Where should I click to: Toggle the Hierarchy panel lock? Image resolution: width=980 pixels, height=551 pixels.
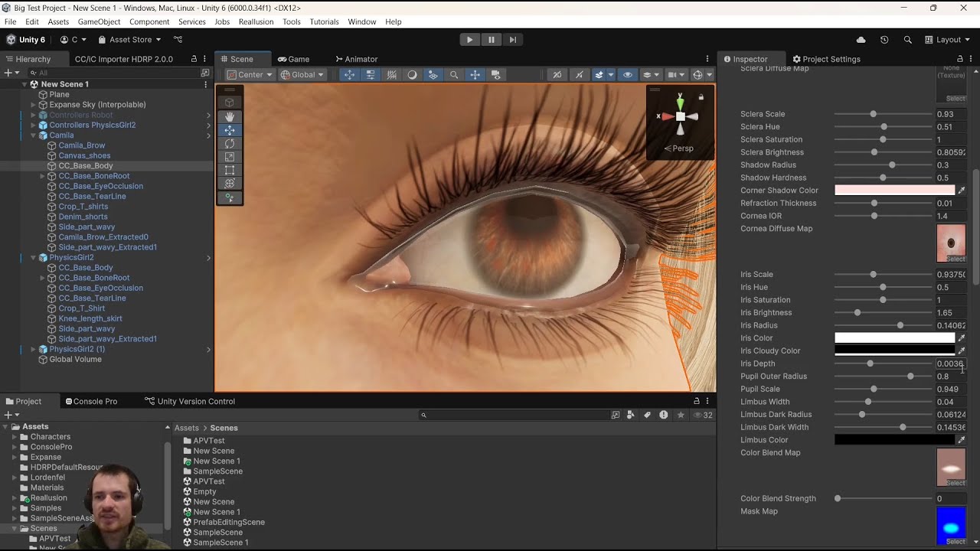[194, 59]
